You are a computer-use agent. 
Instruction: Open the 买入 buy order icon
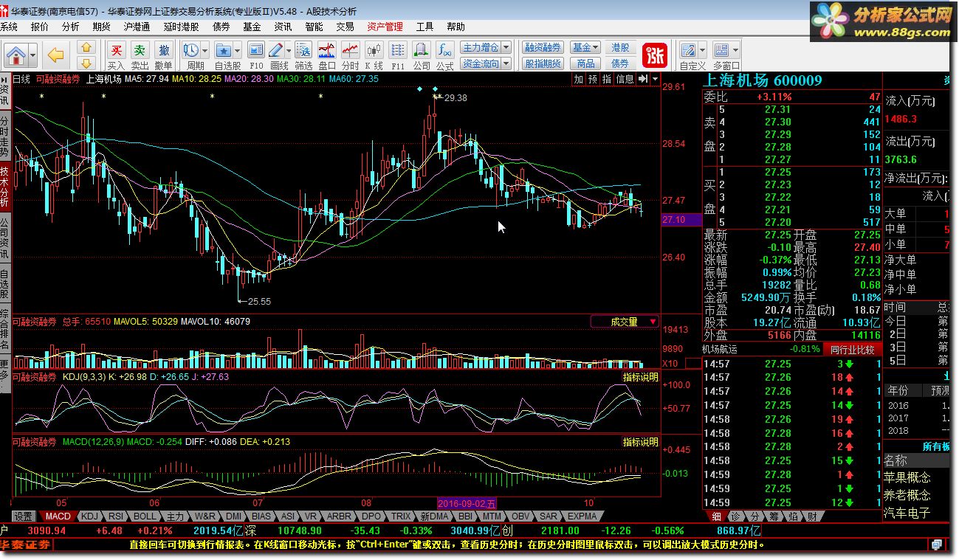(x=116, y=50)
